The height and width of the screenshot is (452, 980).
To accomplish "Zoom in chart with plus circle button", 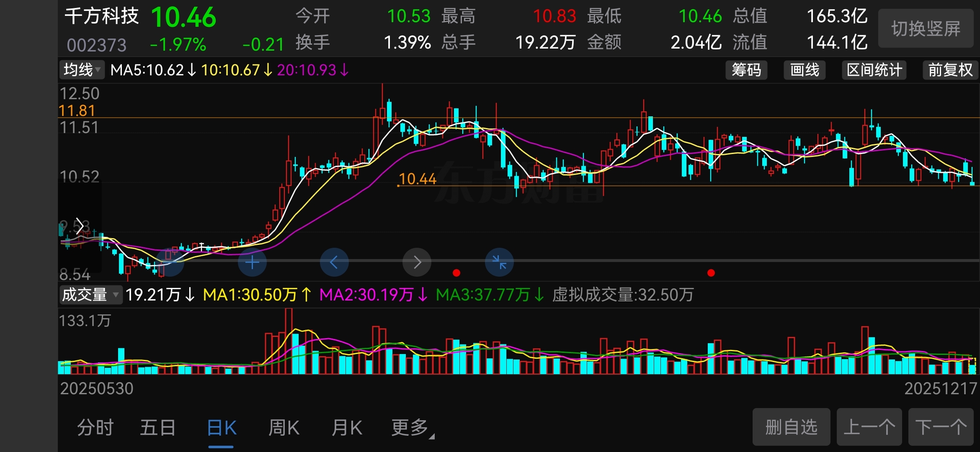I will [252, 262].
